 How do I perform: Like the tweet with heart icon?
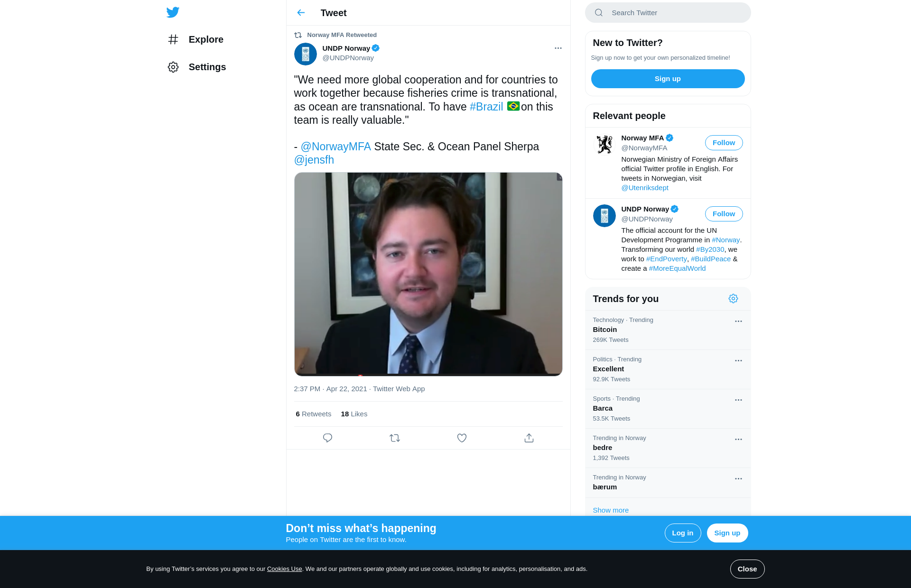[x=462, y=438]
